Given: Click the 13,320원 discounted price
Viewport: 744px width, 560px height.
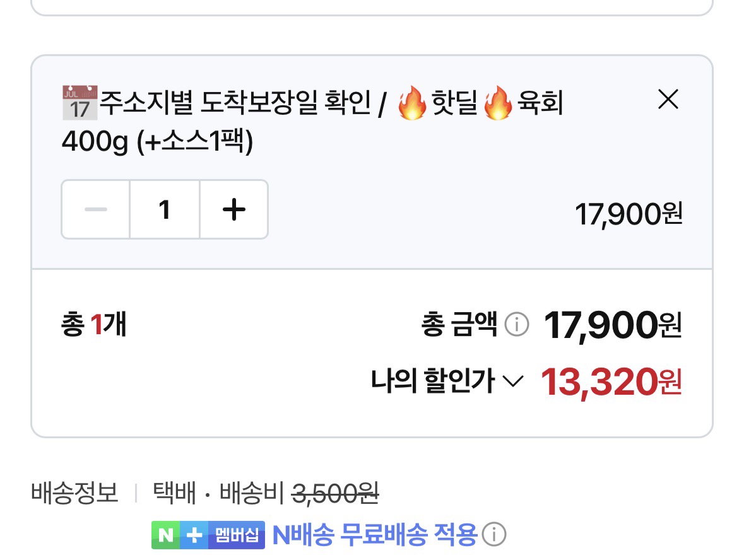Looking at the screenshot, I should click(x=611, y=382).
